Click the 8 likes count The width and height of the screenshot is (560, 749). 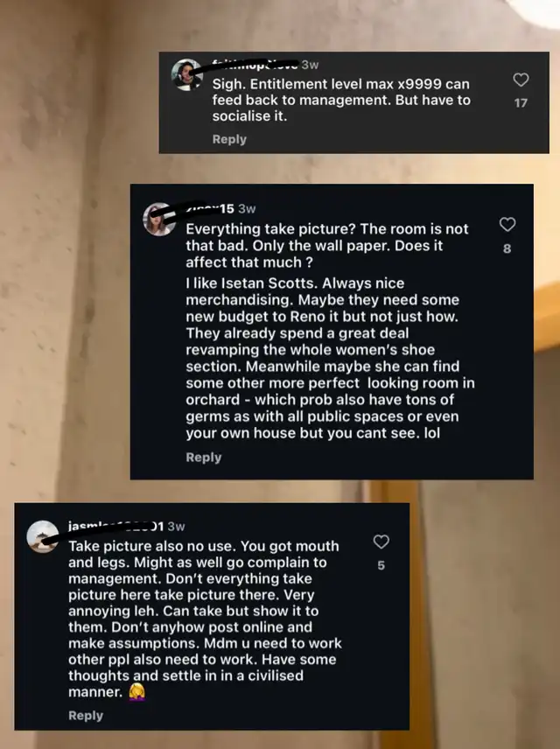[507, 248]
